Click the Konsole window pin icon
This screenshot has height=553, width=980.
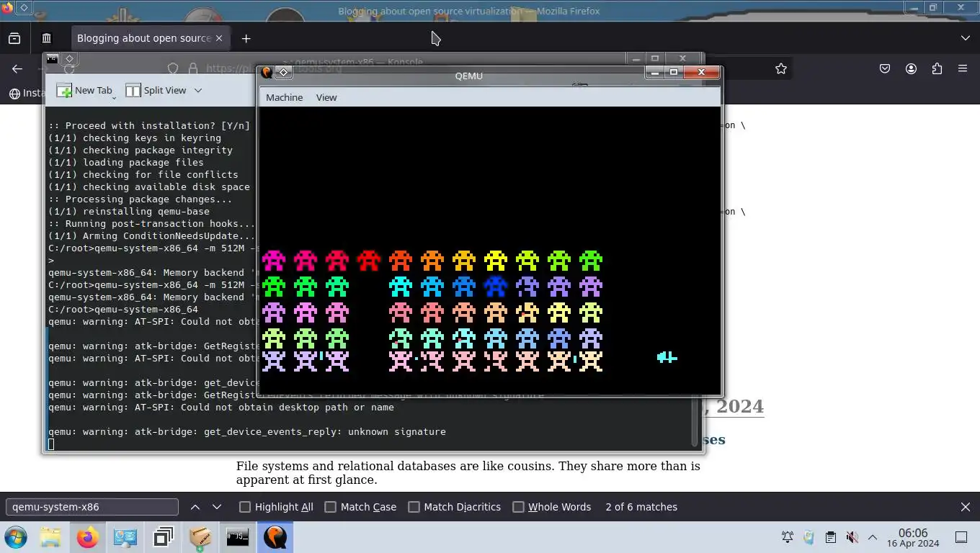tap(69, 58)
